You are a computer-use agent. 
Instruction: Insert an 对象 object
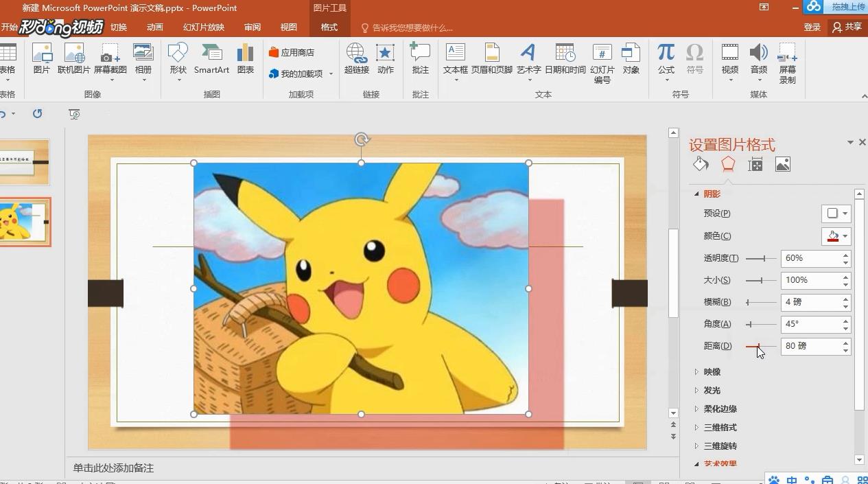(631, 59)
